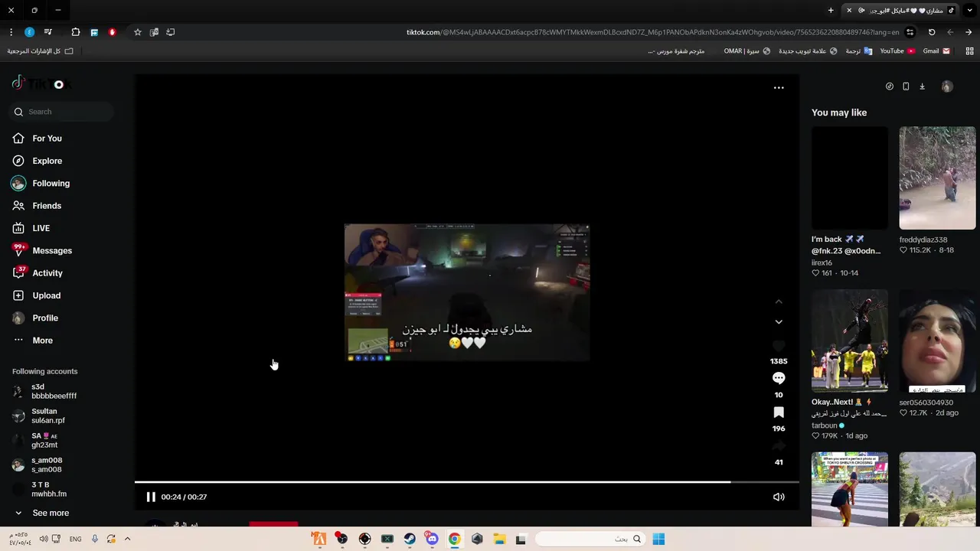The image size is (980, 551).
Task: Click the Windows Start button
Action: pyautogui.click(x=658, y=540)
